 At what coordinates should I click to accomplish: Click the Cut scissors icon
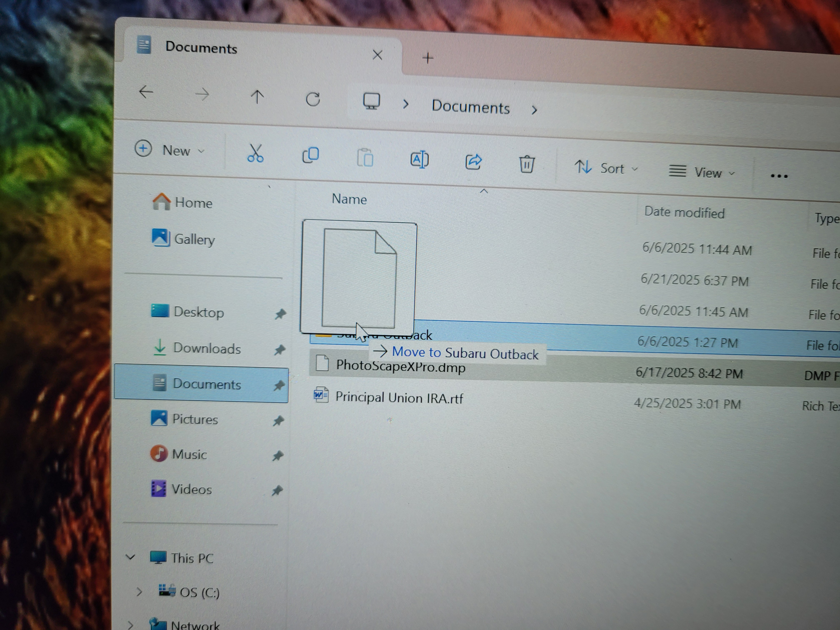255,153
